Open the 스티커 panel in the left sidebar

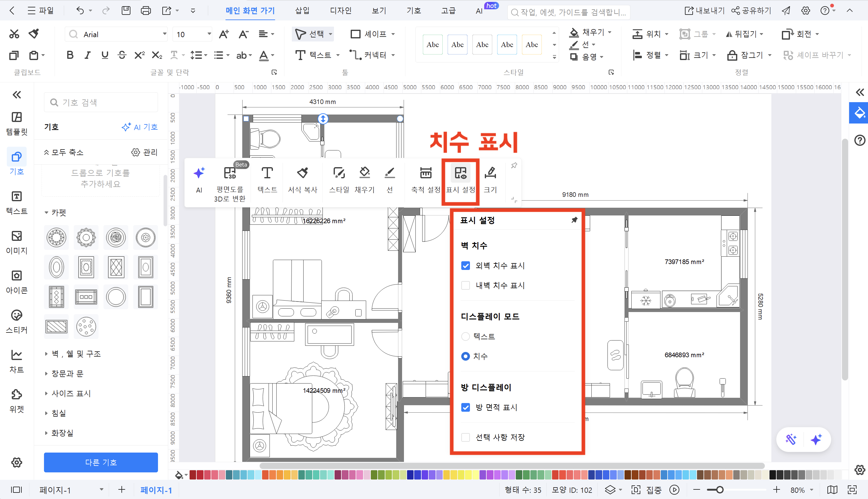click(16, 321)
